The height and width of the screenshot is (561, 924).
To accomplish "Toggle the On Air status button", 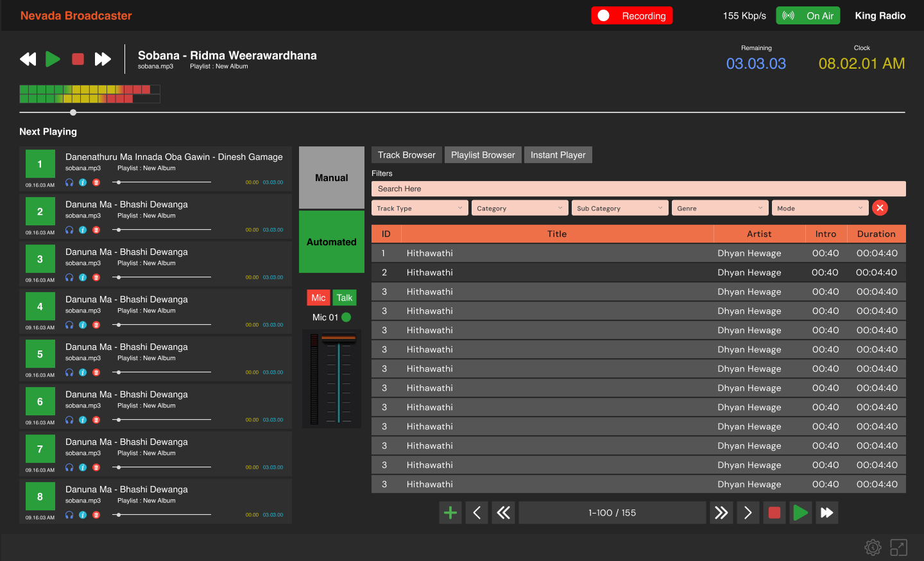I will click(x=808, y=15).
